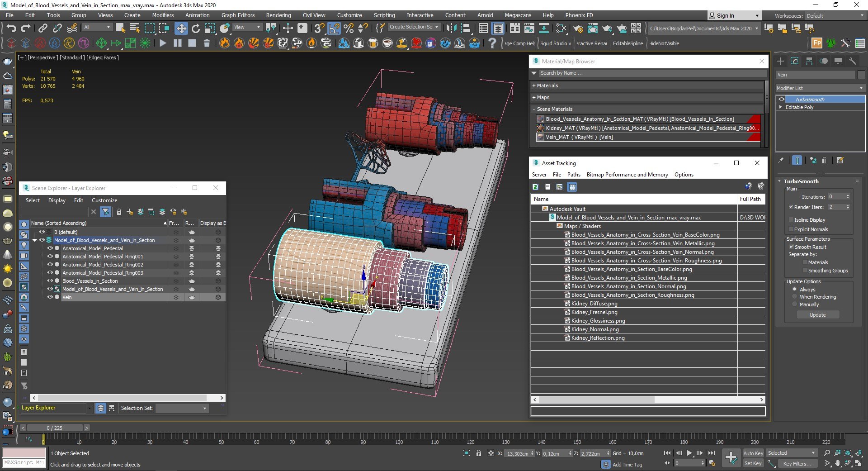The width and height of the screenshot is (868, 471).
Task: Click the Play Animation button
Action: point(689,453)
